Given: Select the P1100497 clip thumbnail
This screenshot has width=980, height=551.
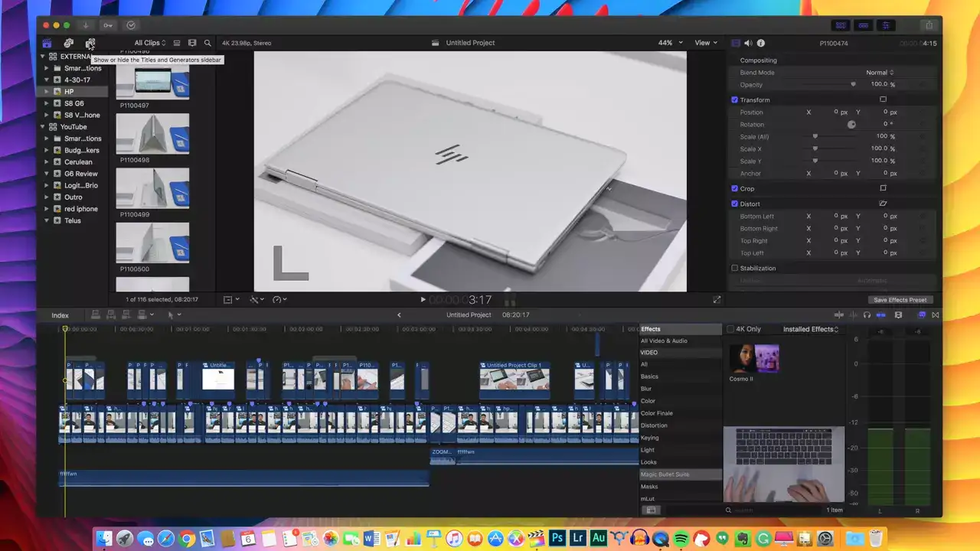Looking at the screenshot, I should click(x=152, y=81).
